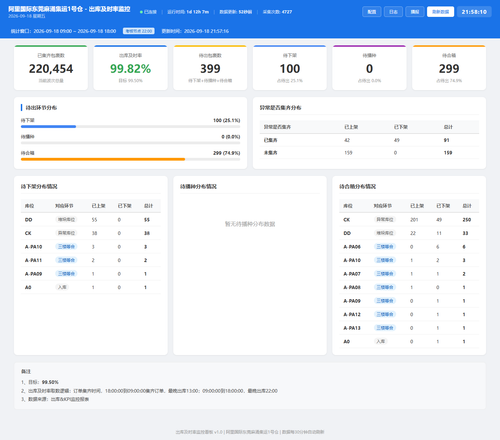Click the orange 待合箱 progress bar
The width and height of the screenshot is (500, 440).
103,159
